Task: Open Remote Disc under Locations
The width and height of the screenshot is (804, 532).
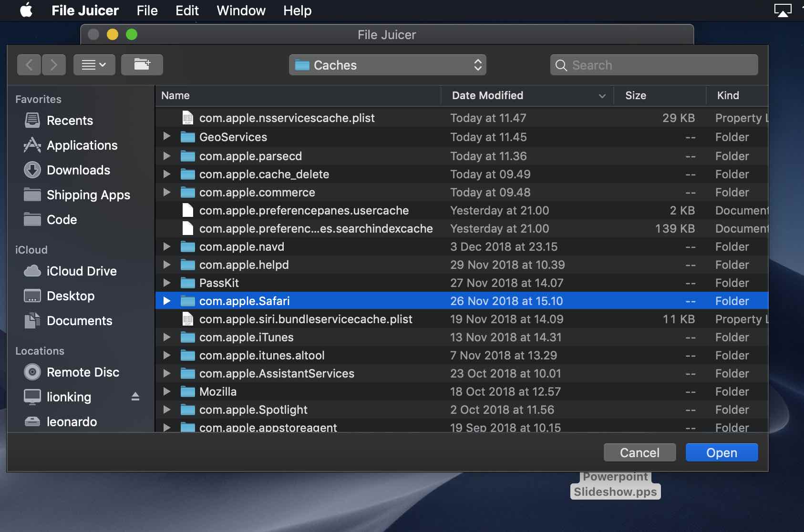Action: [82, 372]
